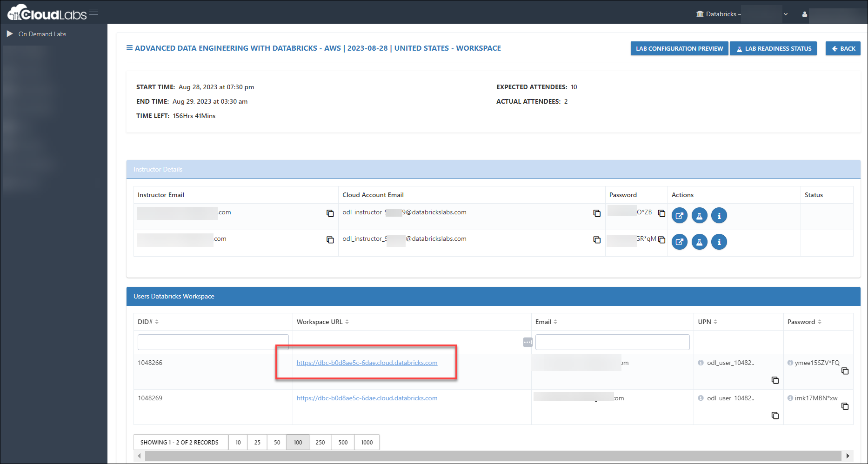Show 25 records per page
Image resolution: width=868 pixels, height=464 pixels.
point(257,442)
